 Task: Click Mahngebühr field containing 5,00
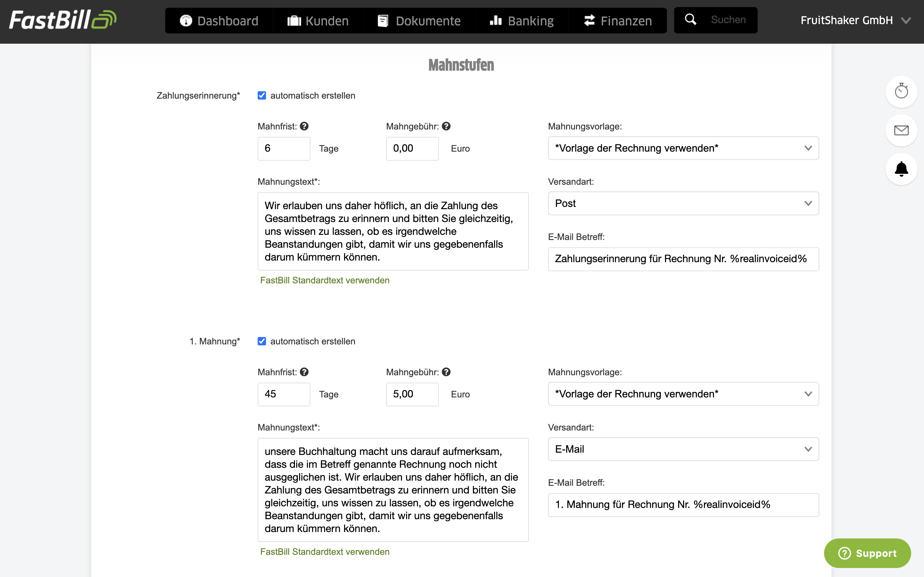(x=413, y=394)
